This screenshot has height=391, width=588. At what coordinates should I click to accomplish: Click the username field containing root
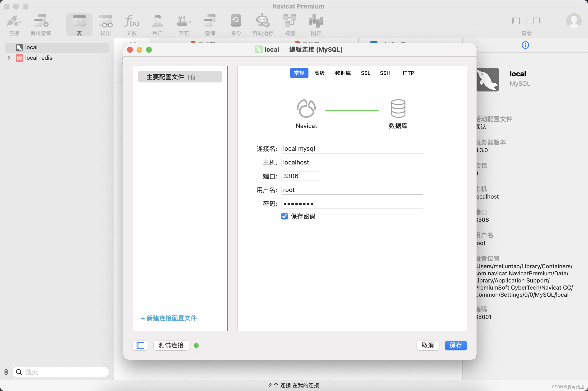(x=352, y=190)
